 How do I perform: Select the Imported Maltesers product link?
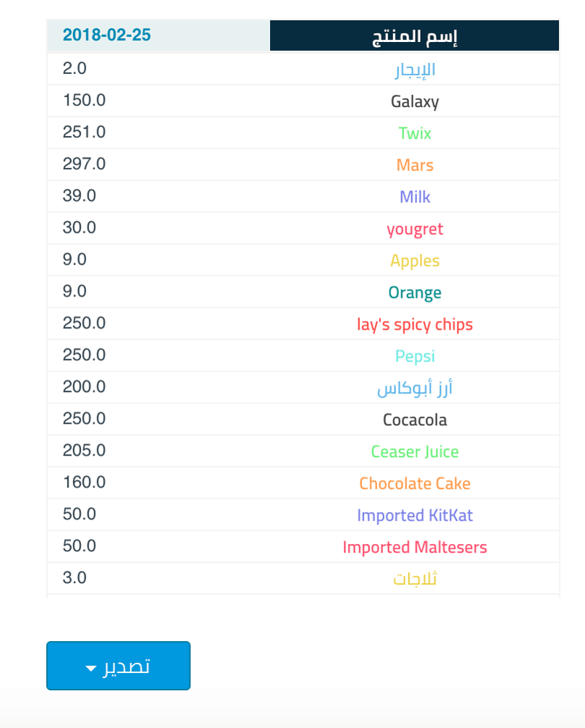click(x=415, y=548)
